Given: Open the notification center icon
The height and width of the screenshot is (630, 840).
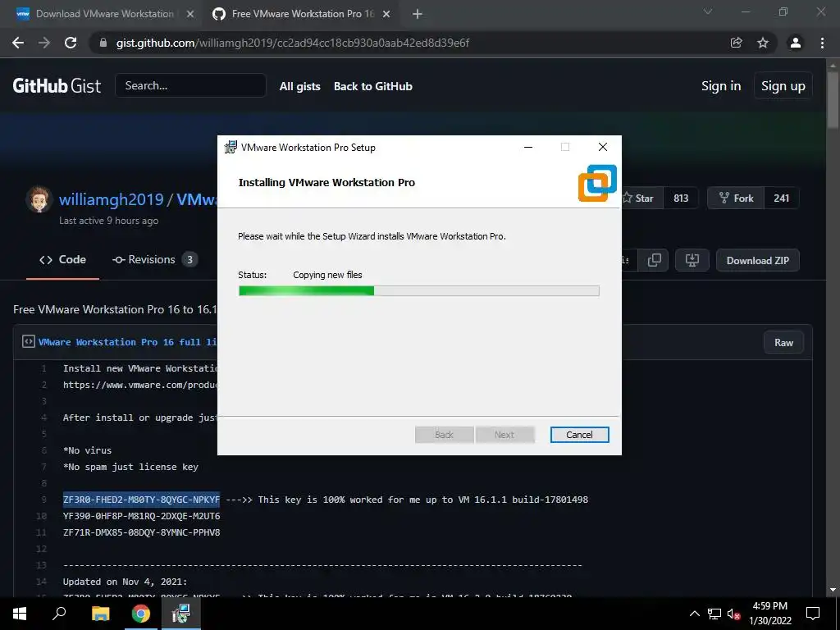Looking at the screenshot, I should [x=813, y=614].
